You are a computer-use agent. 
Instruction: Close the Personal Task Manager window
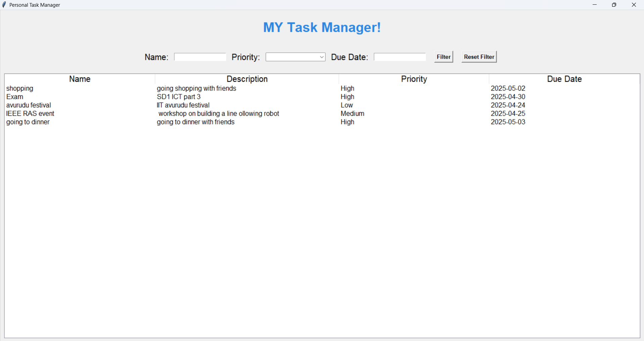pos(634,5)
